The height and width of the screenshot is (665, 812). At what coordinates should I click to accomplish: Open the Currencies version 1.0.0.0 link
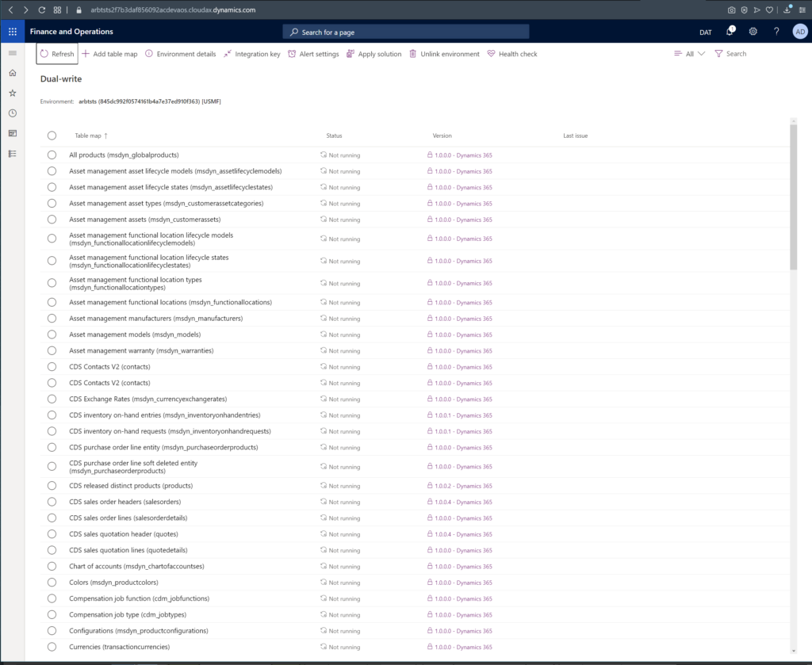pyautogui.click(x=463, y=648)
